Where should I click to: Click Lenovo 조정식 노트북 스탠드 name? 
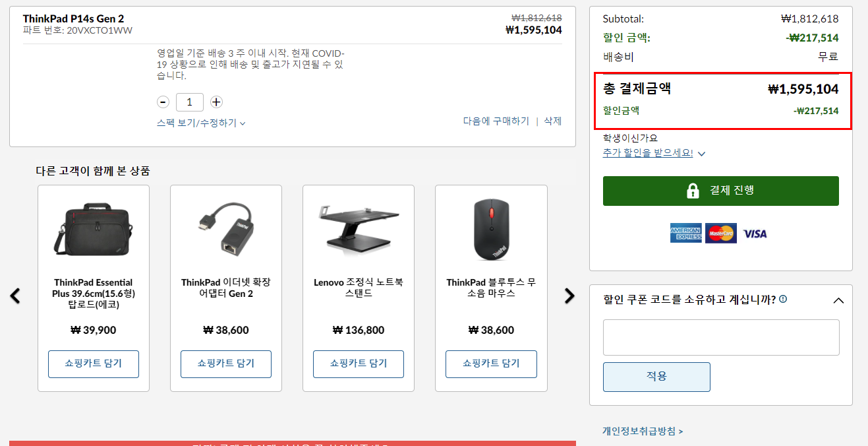359,288
